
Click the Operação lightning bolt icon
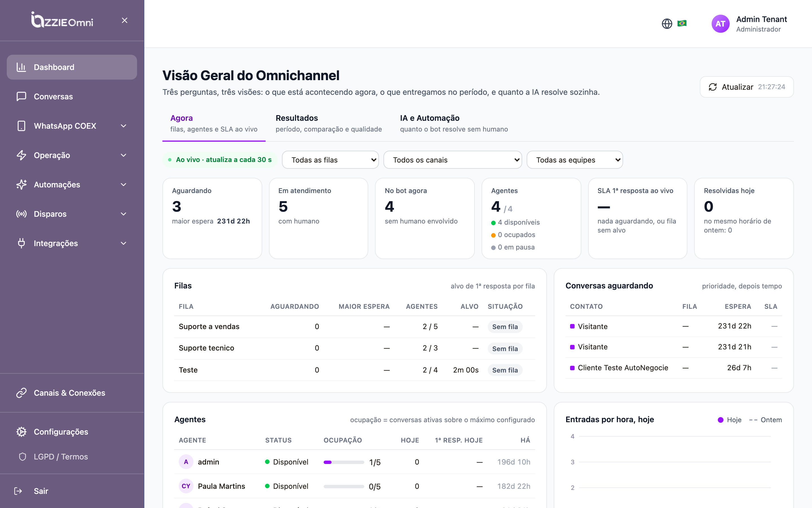21,155
